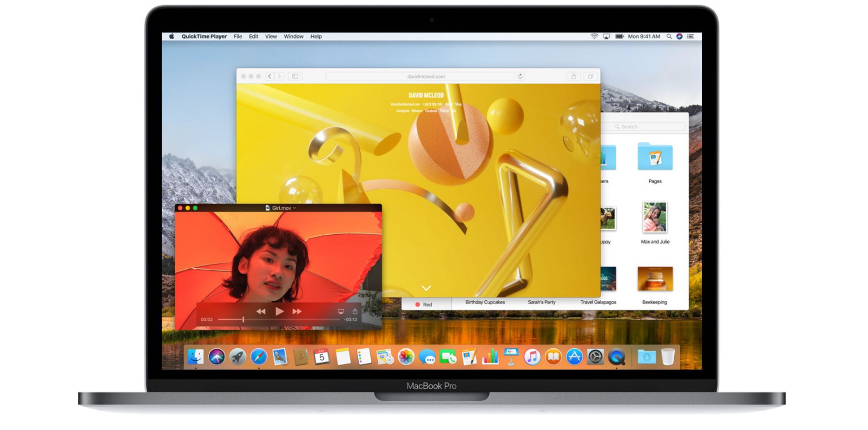The image size is (868, 430).
Task: Reload the page in Safari
Action: [520, 76]
